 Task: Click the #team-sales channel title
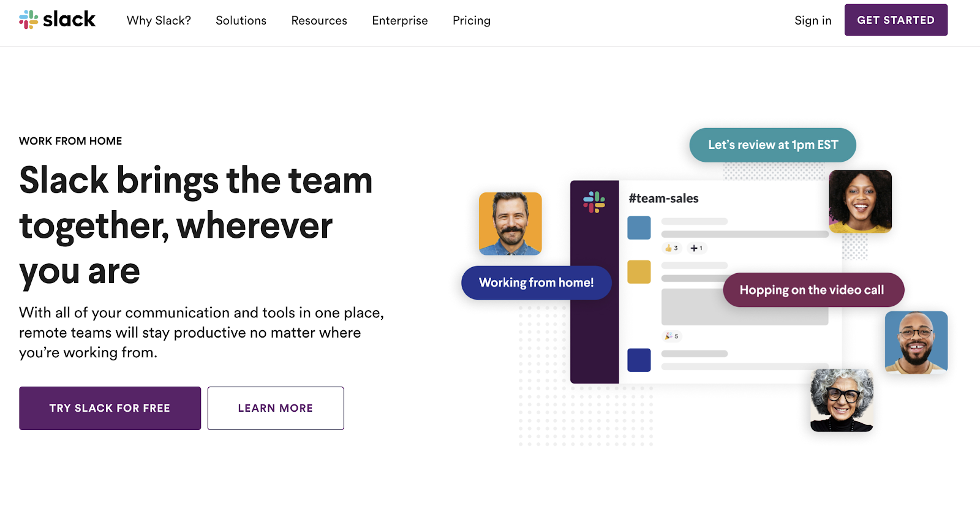point(663,199)
